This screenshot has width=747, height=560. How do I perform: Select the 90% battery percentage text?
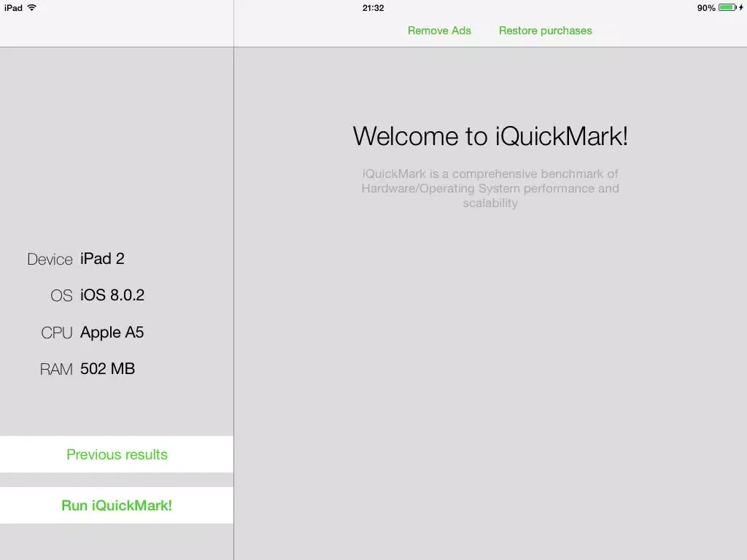(706, 8)
